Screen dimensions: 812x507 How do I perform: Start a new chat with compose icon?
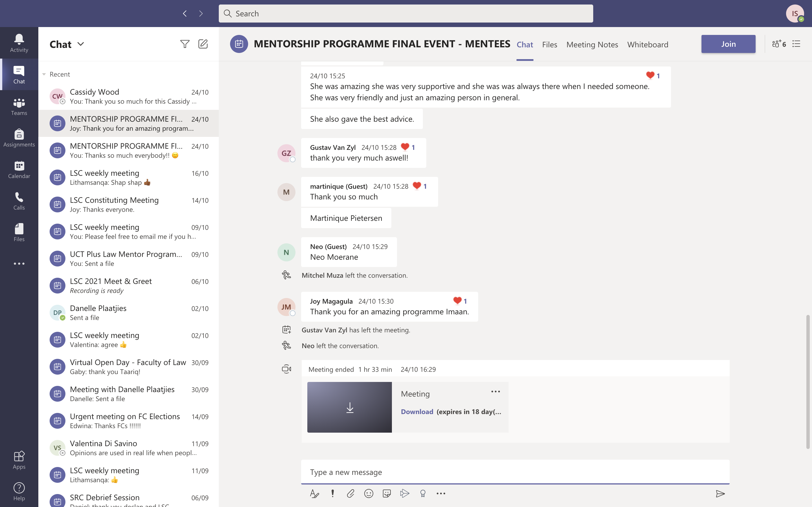tap(203, 44)
